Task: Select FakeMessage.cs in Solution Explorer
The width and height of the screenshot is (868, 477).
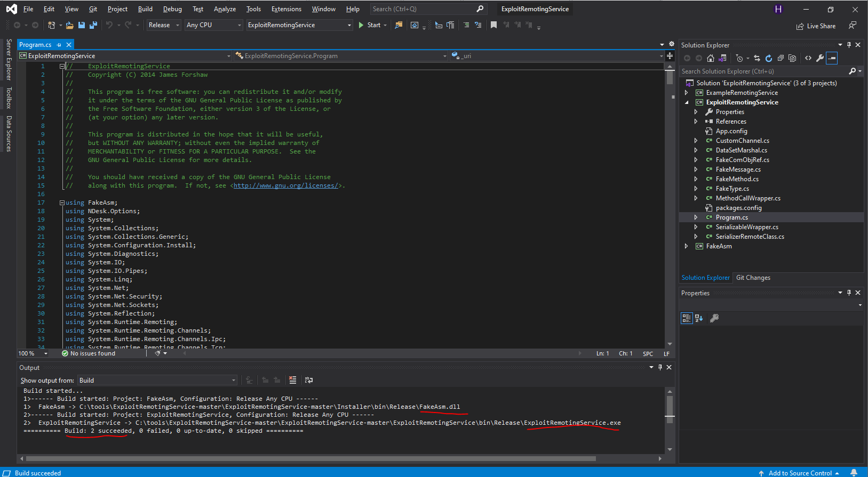Action: [738, 169]
